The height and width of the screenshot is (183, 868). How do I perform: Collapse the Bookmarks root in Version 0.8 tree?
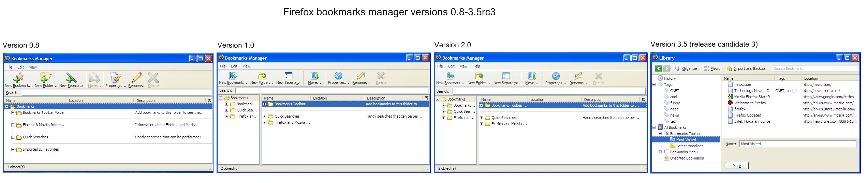[x=6, y=106]
